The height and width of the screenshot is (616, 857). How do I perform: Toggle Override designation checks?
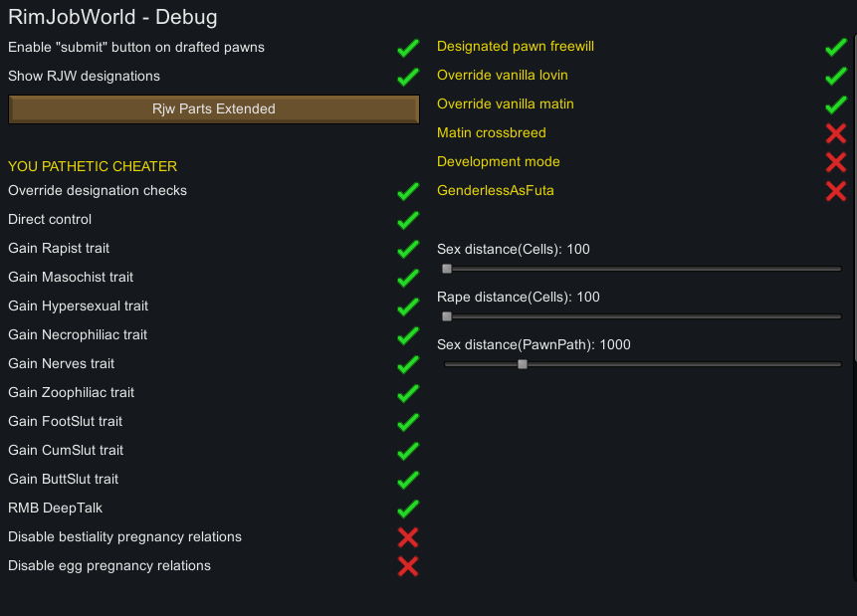click(407, 191)
